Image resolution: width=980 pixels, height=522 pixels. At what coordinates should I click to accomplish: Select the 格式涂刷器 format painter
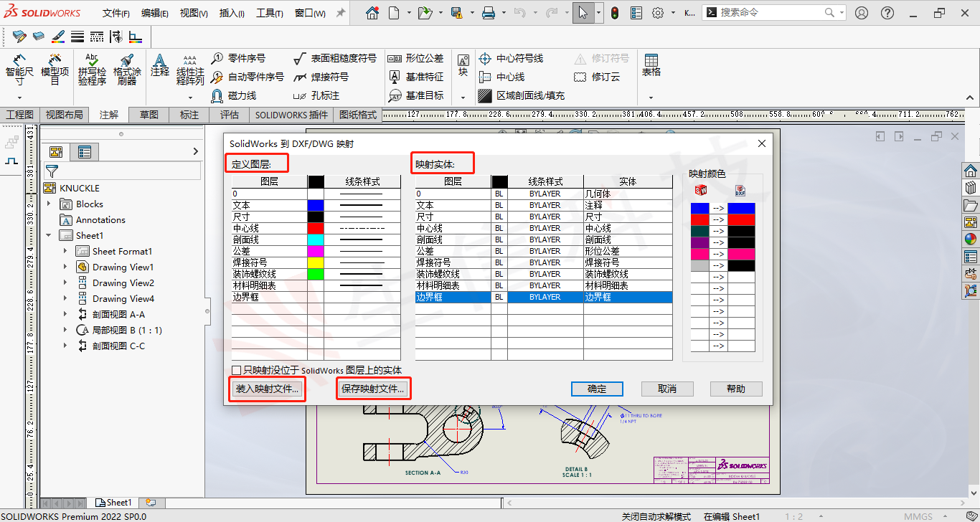127,70
